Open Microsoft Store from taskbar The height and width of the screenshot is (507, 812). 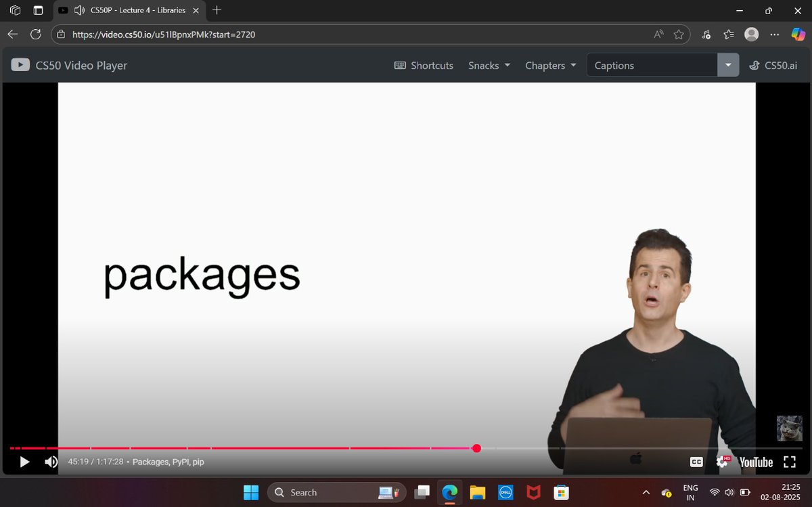pyautogui.click(x=560, y=492)
